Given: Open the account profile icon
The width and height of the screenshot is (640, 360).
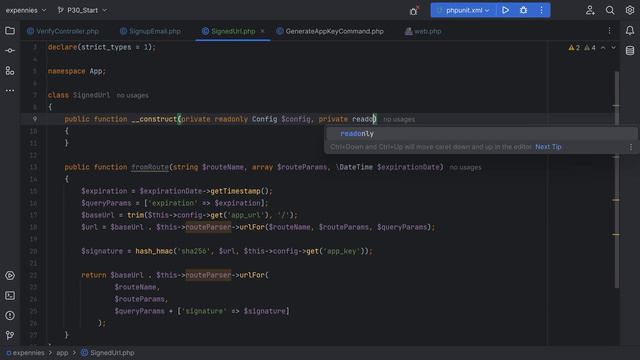Looking at the screenshot, I should 590,10.
